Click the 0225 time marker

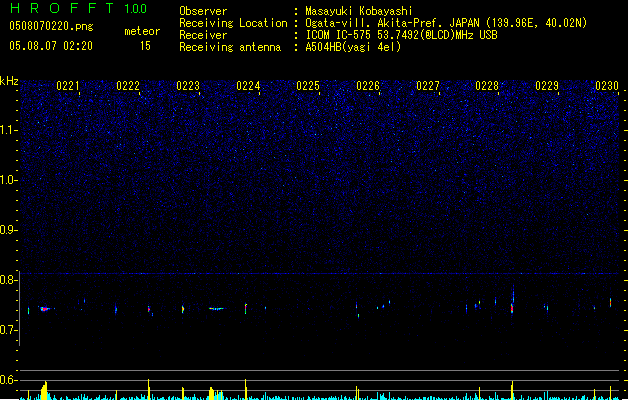click(x=308, y=86)
